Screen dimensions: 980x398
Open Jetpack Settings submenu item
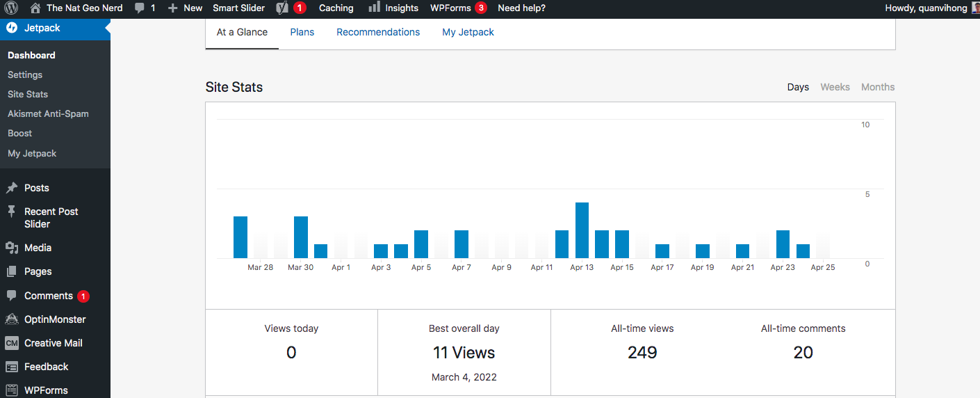pos(25,74)
